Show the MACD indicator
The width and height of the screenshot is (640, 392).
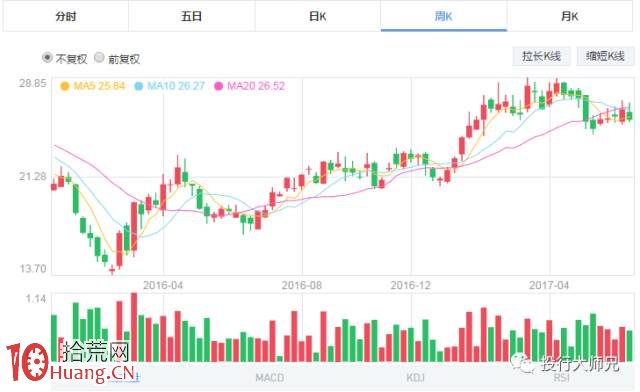(x=269, y=378)
